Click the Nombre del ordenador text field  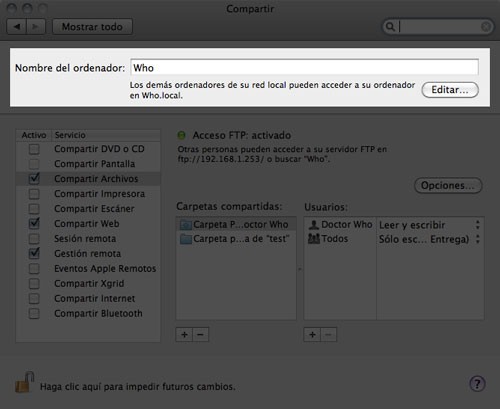click(x=304, y=68)
